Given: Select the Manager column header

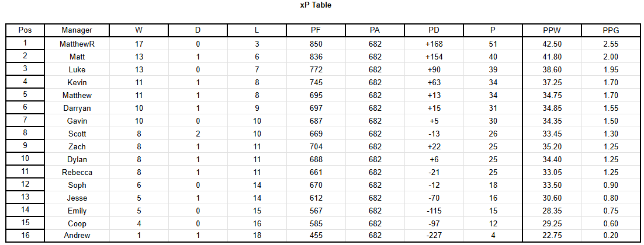Looking at the screenshot, I should [77, 30].
